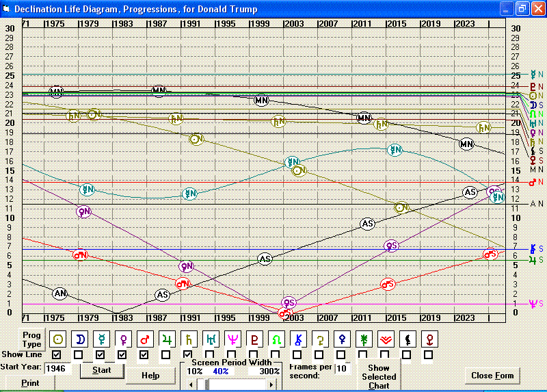Click the Screen Period Width slider thumb
Screen dimensions: 547x392
[207, 384]
